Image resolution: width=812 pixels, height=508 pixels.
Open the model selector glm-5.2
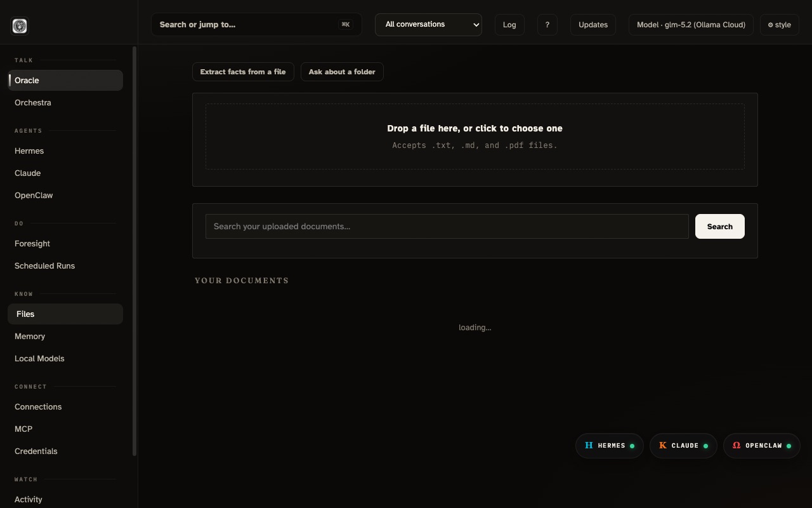pos(691,25)
